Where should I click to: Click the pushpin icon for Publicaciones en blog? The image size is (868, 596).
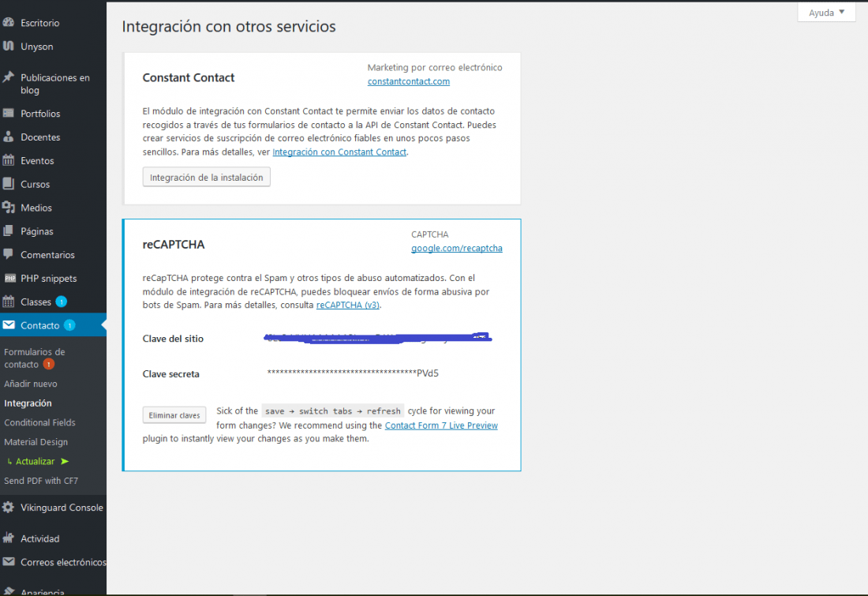[x=9, y=77]
